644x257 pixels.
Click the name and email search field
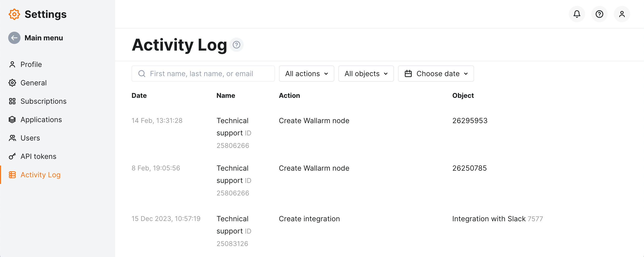(202, 74)
